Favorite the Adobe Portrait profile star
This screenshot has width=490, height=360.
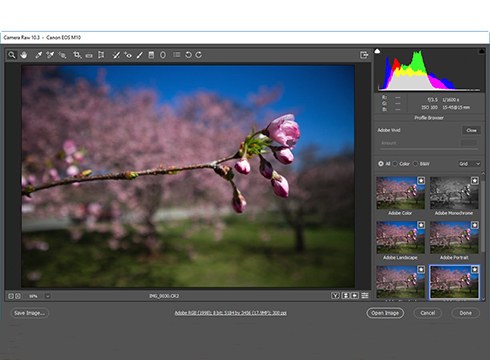tap(475, 225)
